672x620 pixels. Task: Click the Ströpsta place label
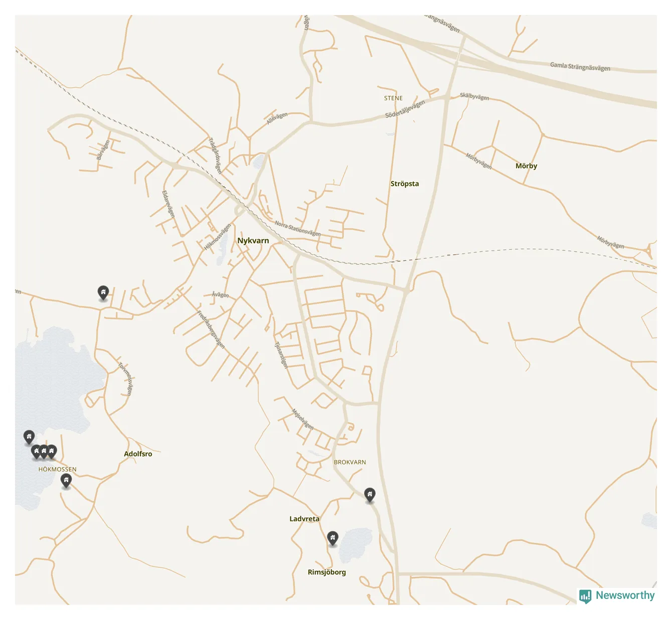click(404, 184)
